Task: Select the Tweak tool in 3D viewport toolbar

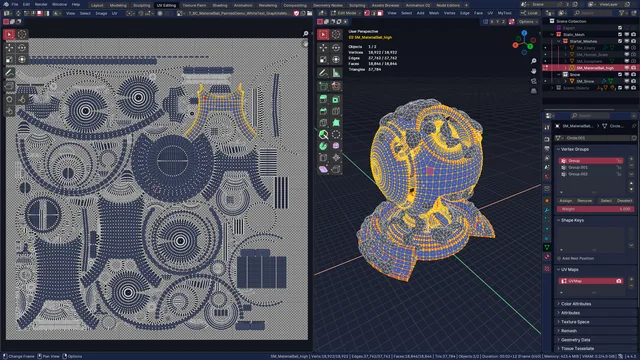Action: point(323,34)
